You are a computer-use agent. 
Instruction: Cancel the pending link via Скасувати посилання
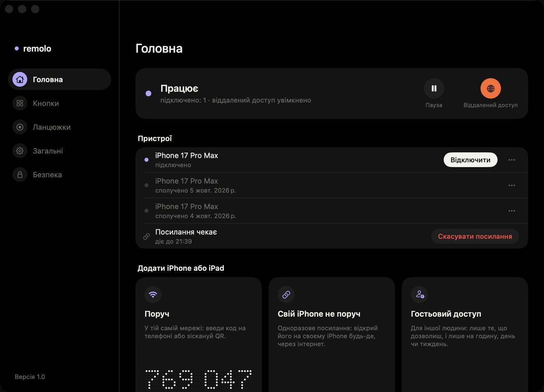pos(475,236)
